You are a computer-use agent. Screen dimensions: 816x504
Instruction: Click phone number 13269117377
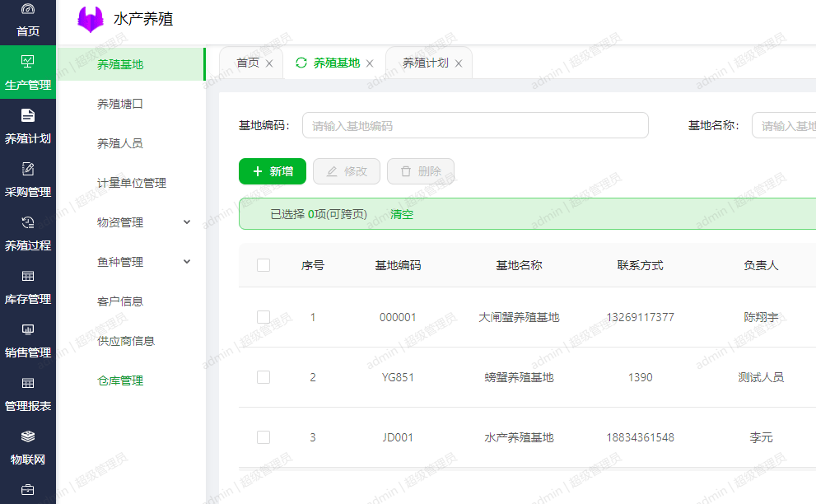[x=640, y=317]
